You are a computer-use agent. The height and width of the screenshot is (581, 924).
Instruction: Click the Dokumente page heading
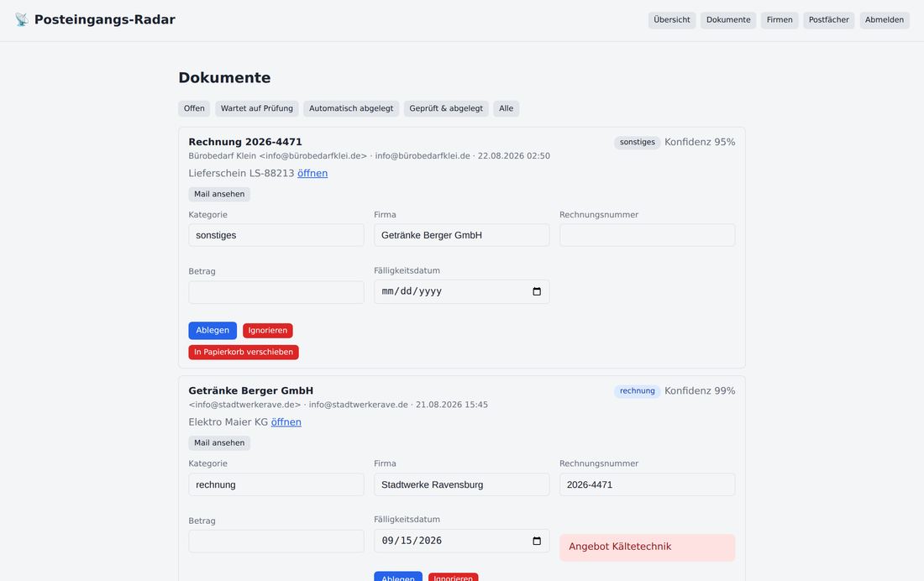pyautogui.click(x=224, y=78)
